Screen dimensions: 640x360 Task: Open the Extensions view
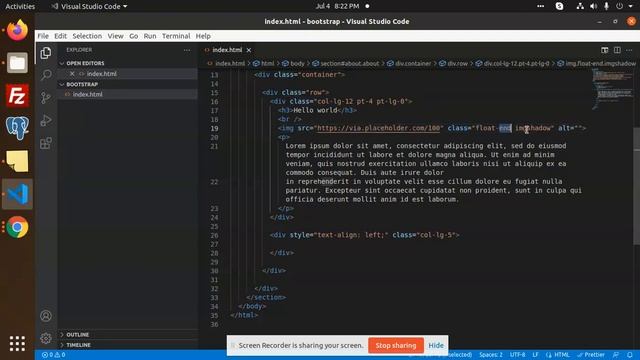click(x=46, y=143)
